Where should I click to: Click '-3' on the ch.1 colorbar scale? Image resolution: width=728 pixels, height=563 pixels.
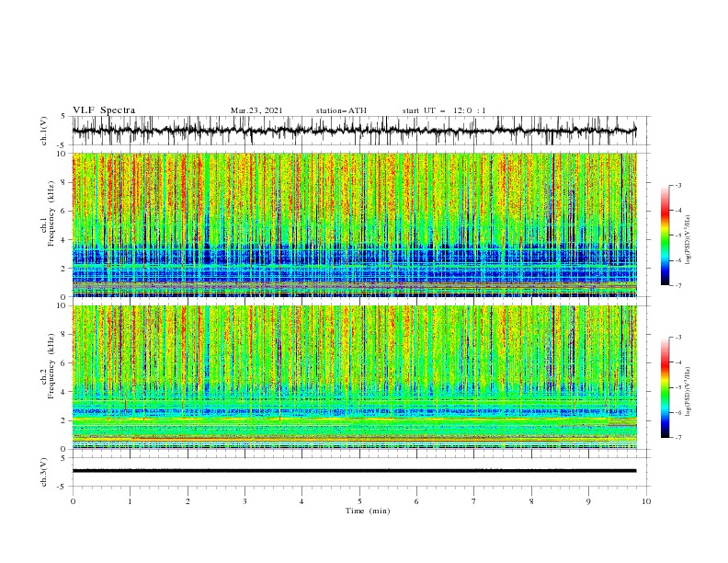click(x=678, y=185)
